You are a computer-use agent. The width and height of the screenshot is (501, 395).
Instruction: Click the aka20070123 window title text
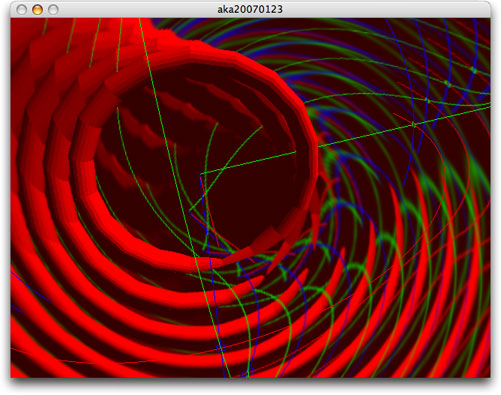[250, 9]
